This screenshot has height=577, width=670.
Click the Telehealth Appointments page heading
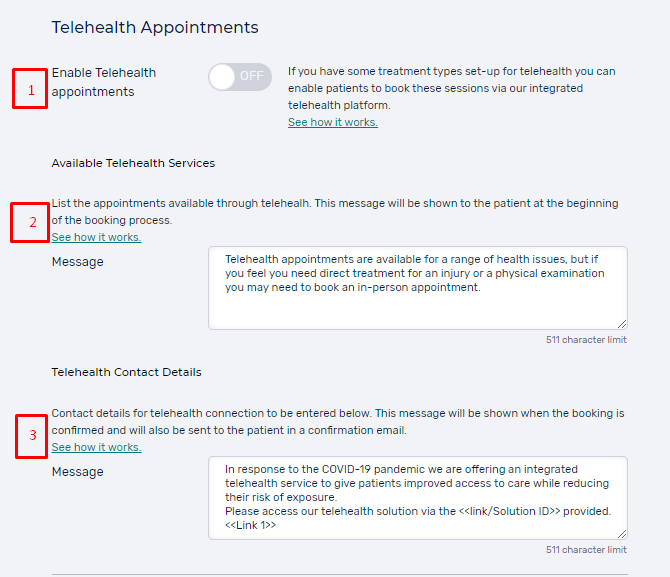click(155, 28)
